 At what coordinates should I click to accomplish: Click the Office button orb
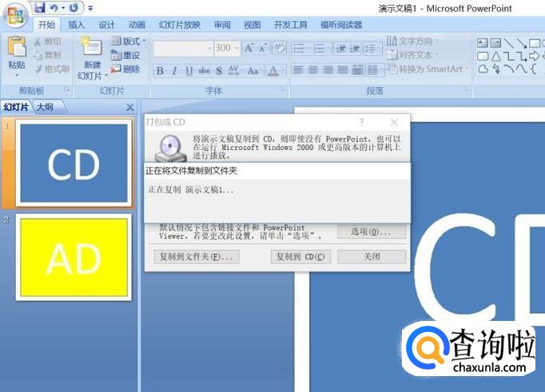tap(15, 16)
